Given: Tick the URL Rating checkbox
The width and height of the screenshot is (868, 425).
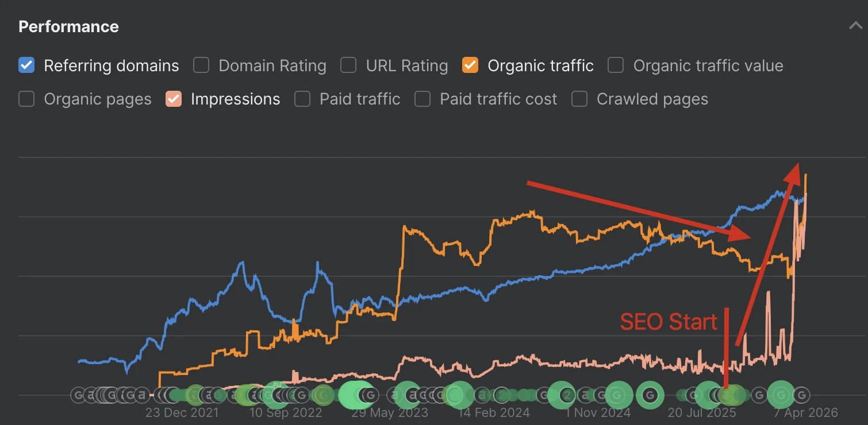Looking at the screenshot, I should pos(348,65).
